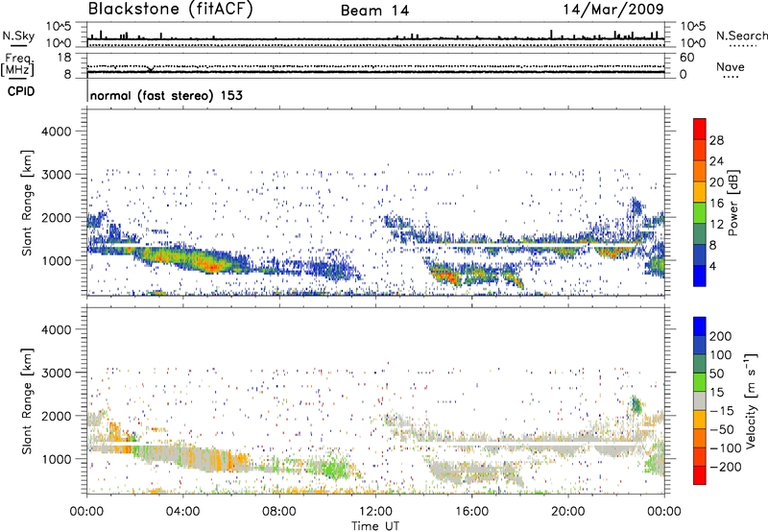Click the "18" frequency axis value
768x532 pixels.
pyautogui.click(x=64, y=58)
